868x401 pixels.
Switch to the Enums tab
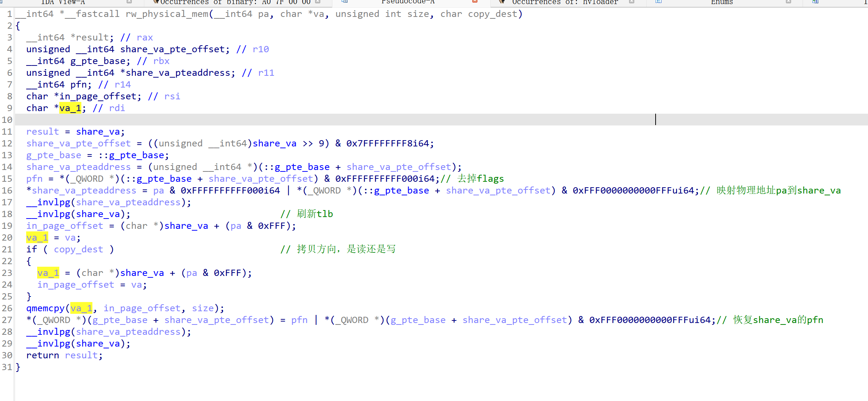point(722,2)
